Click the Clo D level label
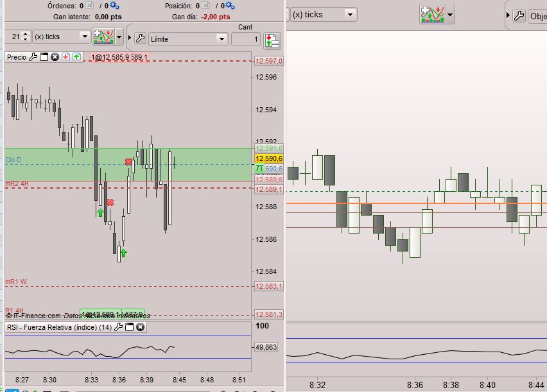The height and width of the screenshot is (392, 547). 13,160
